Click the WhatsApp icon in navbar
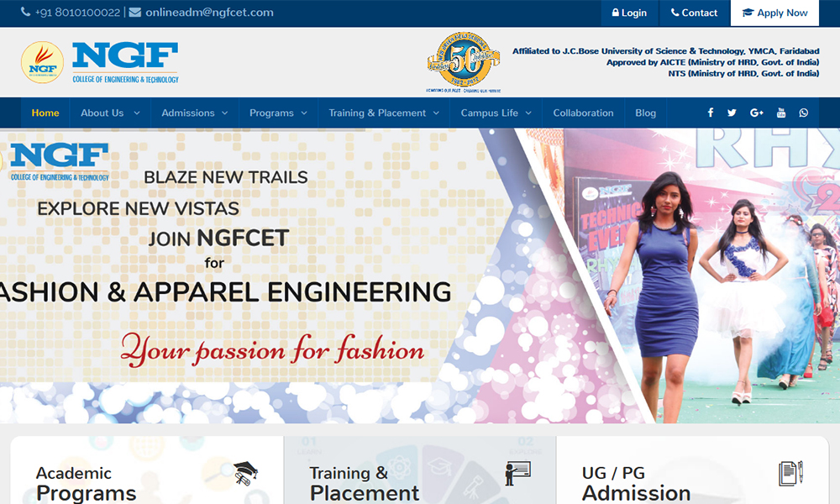Viewport: 840px width, 504px height. (x=804, y=113)
